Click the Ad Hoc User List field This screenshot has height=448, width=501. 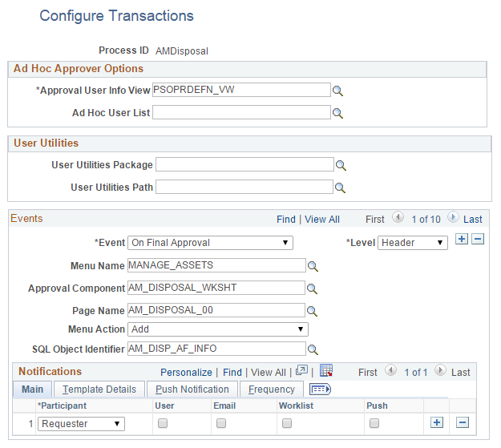[x=241, y=112]
